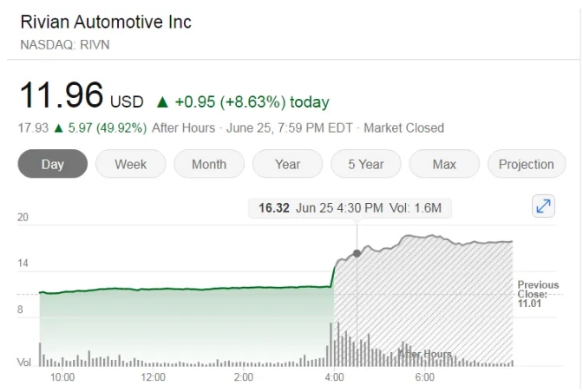This screenshot has width=583, height=392.
Task: Switch to the Week view
Action: (x=130, y=164)
